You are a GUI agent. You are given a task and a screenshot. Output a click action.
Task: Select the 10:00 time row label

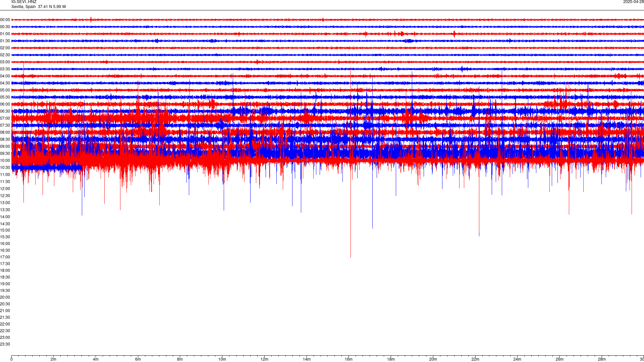[x=5, y=161]
